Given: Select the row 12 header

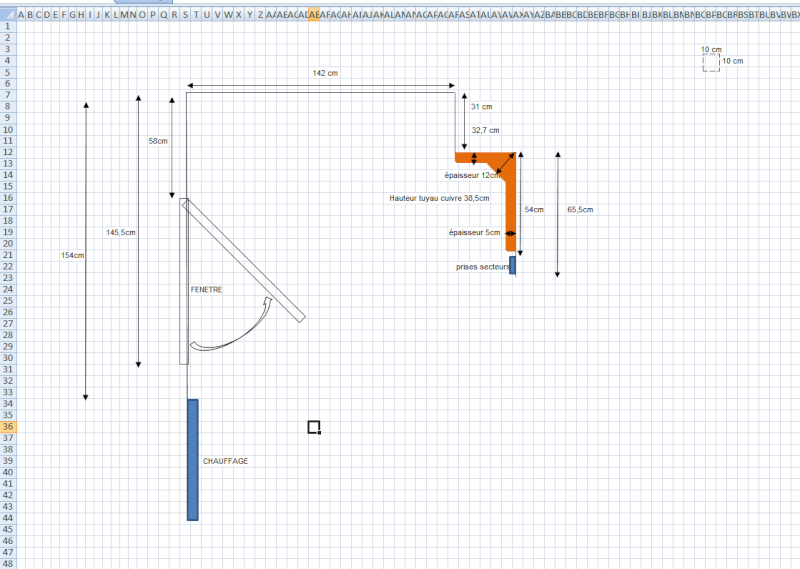Looking at the screenshot, I should (x=8, y=152).
